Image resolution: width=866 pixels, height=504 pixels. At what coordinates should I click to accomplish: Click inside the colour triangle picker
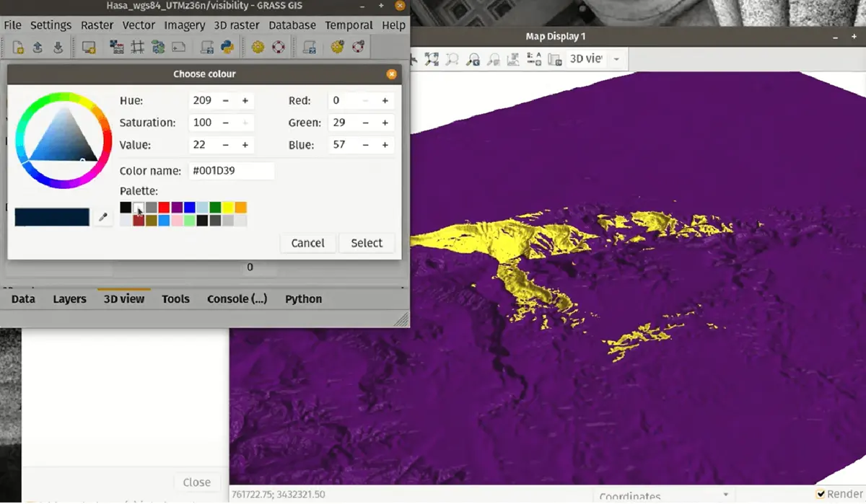(64, 138)
